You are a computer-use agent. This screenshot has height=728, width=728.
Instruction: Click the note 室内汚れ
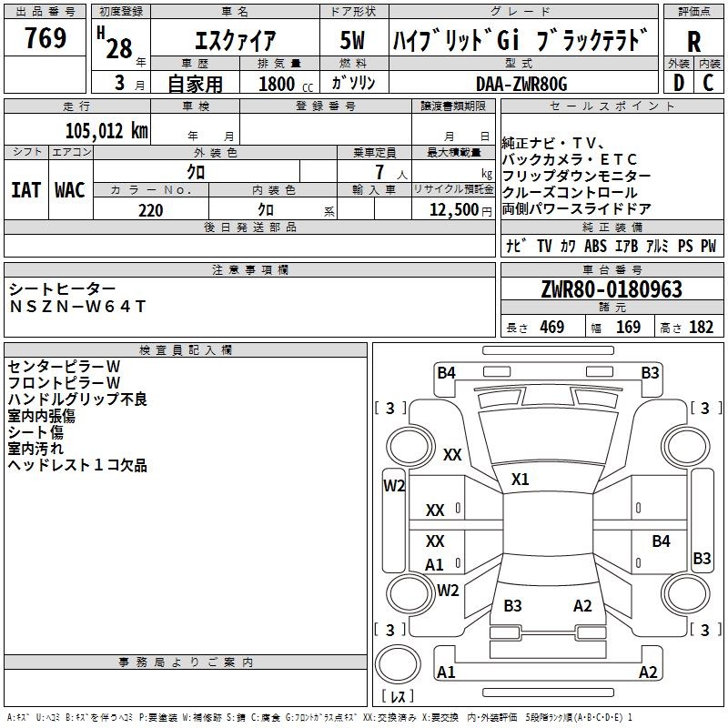click(35, 449)
